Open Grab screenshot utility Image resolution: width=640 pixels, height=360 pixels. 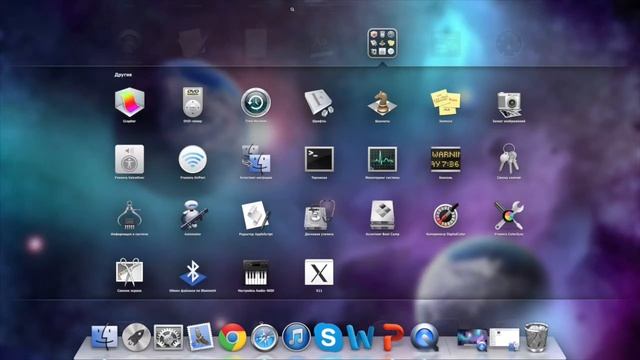click(x=129, y=272)
